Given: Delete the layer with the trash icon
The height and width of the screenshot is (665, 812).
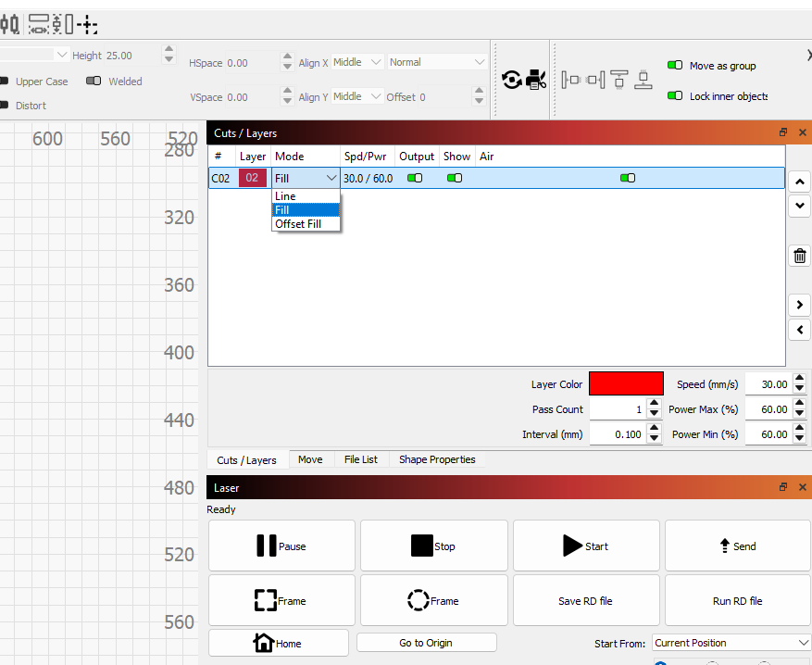Looking at the screenshot, I should coord(800,257).
